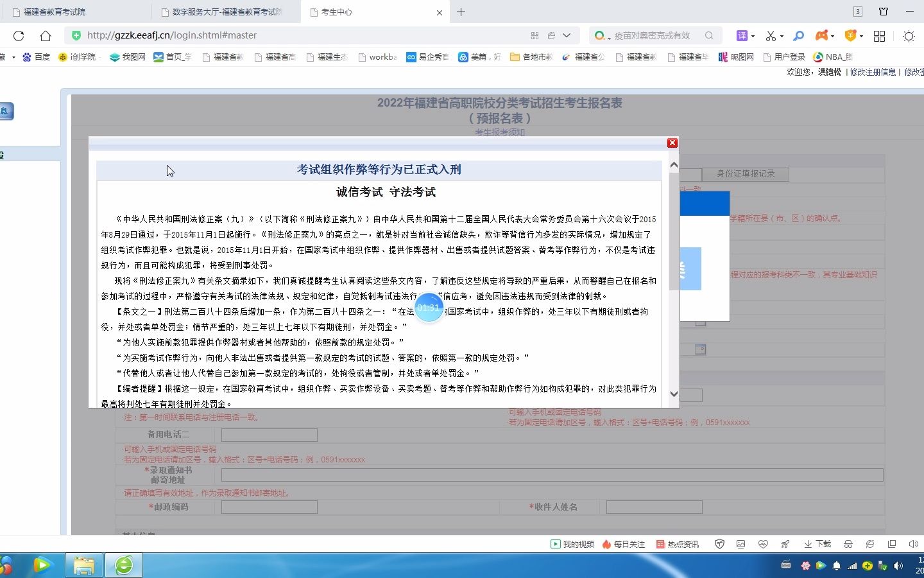Click the rocket accelerator status bar icon
This screenshot has width=924, height=578.
[785, 544]
